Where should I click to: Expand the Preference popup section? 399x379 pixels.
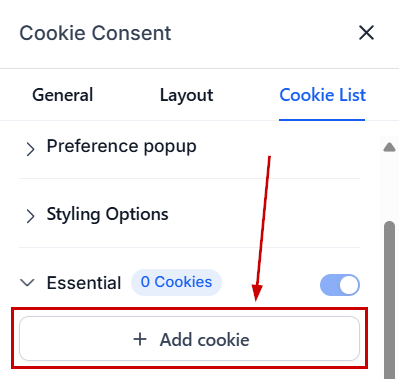(x=122, y=146)
